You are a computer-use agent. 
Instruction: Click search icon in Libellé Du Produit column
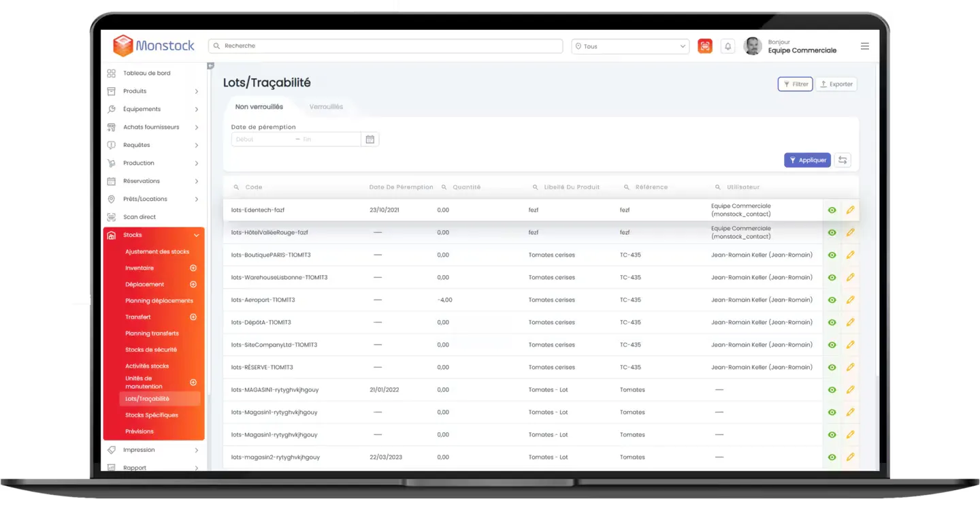click(536, 187)
